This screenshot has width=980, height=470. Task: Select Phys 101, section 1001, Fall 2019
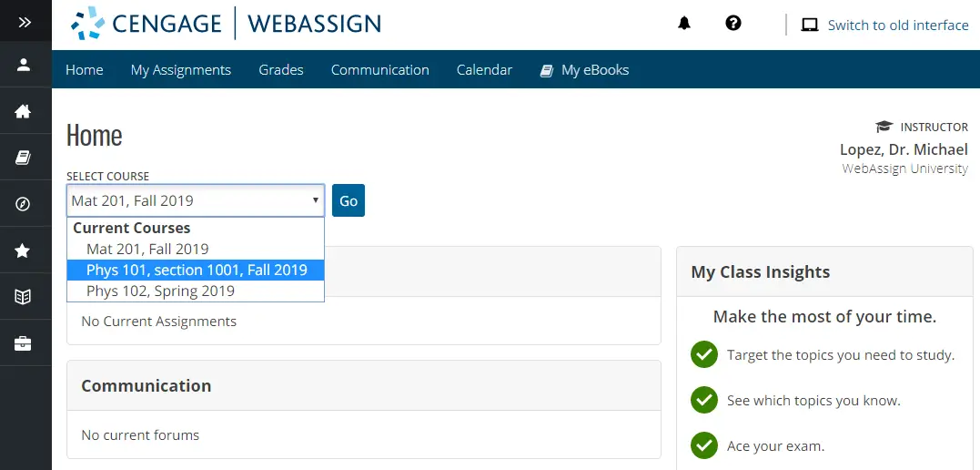pos(196,271)
